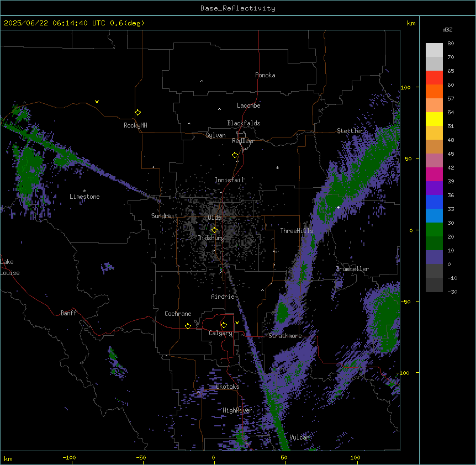Click the ThreeHills label

pyautogui.click(x=297, y=231)
